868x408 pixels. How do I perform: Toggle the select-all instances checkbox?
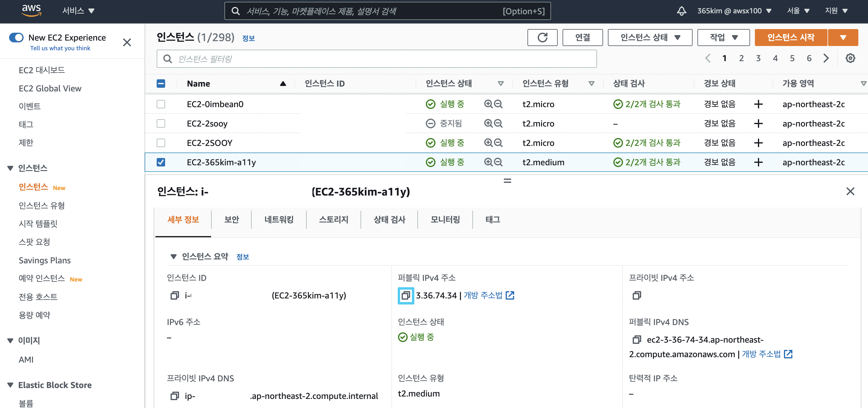(161, 83)
